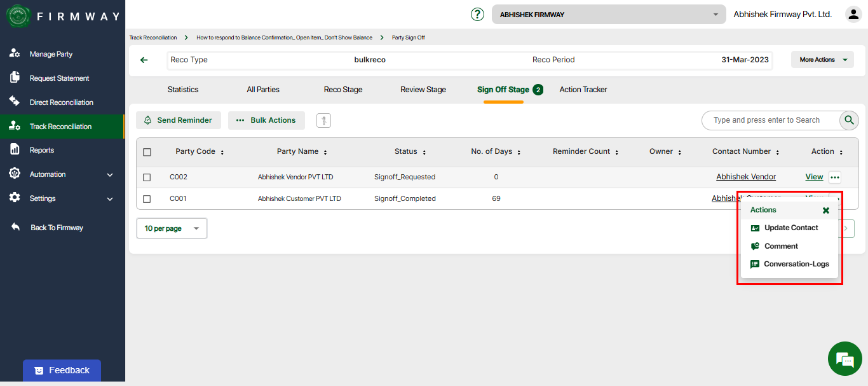Viewport: 868px width, 386px height.
Task: Close the Actions popup with the X
Action: (x=825, y=210)
